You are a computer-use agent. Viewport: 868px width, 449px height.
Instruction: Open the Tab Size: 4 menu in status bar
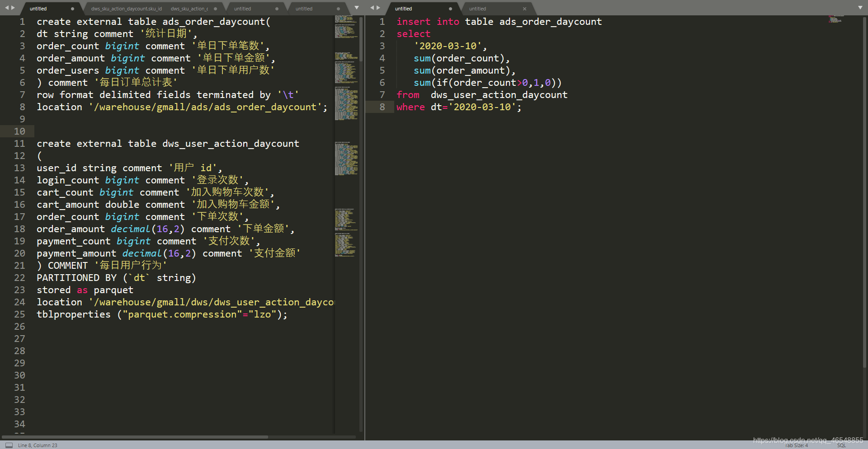(x=796, y=445)
